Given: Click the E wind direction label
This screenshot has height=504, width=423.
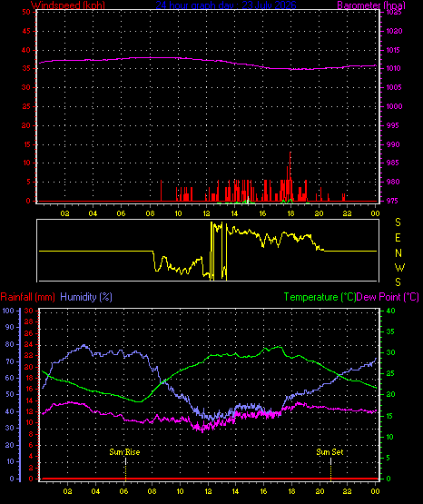Looking at the screenshot, I should coord(398,238).
